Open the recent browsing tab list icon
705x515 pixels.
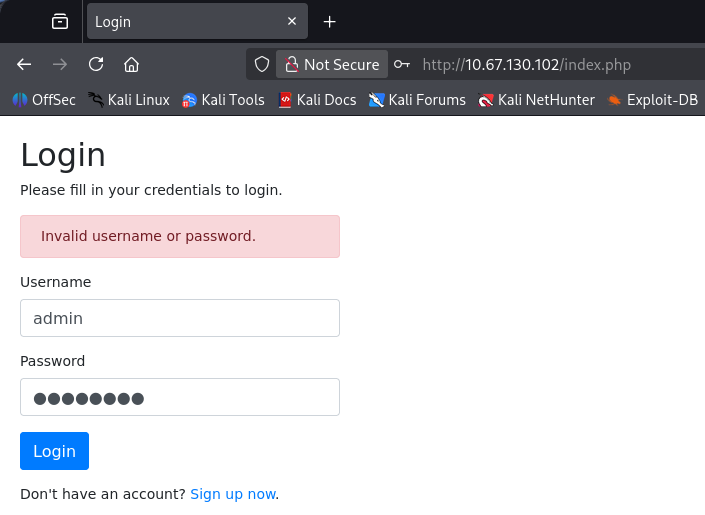coord(60,21)
